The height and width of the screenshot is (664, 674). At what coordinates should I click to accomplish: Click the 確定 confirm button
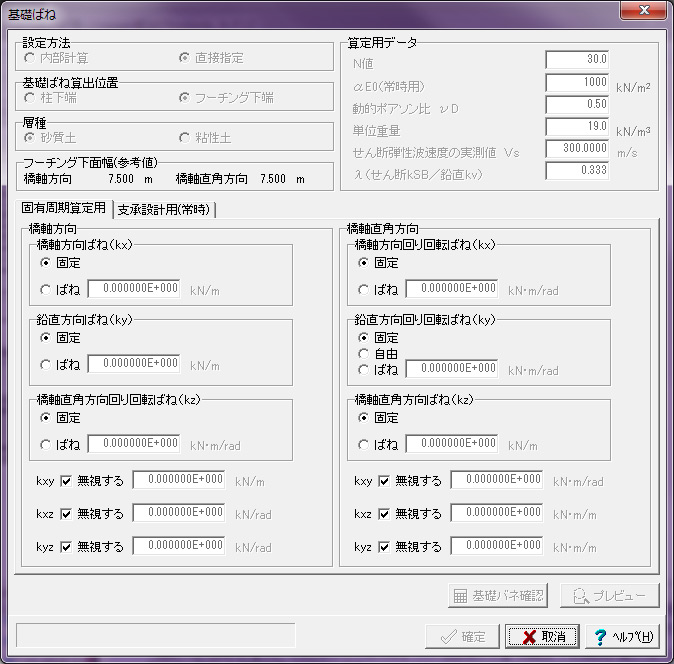463,636
